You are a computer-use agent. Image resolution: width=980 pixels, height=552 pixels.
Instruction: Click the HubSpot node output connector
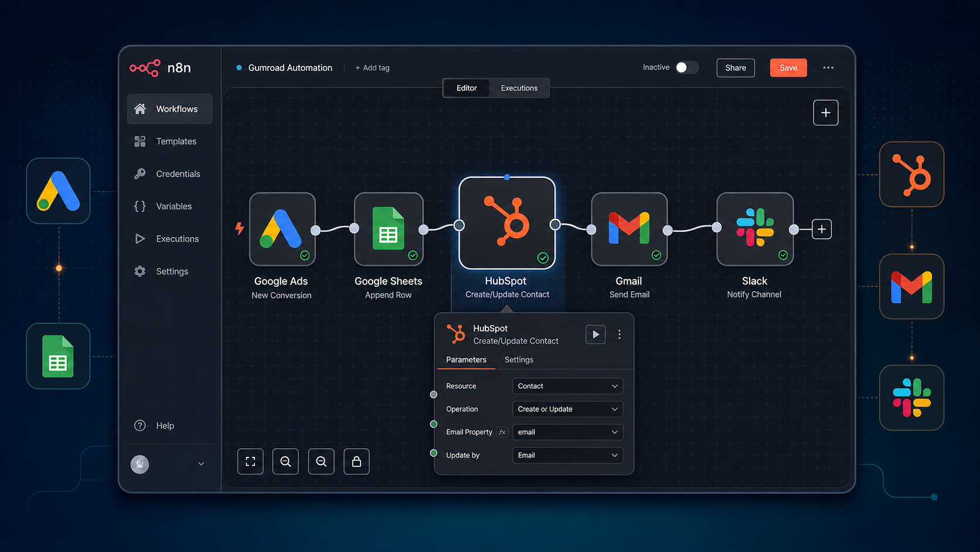coord(555,225)
